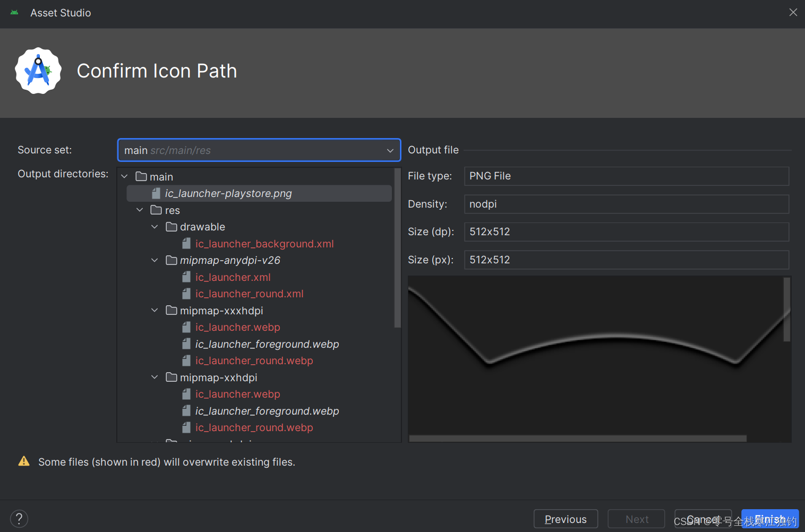Screen dimensions: 805x532
Task: Click the directory tree vertical scrollbar
Action: pyautogui.click(x=397, y=248)
